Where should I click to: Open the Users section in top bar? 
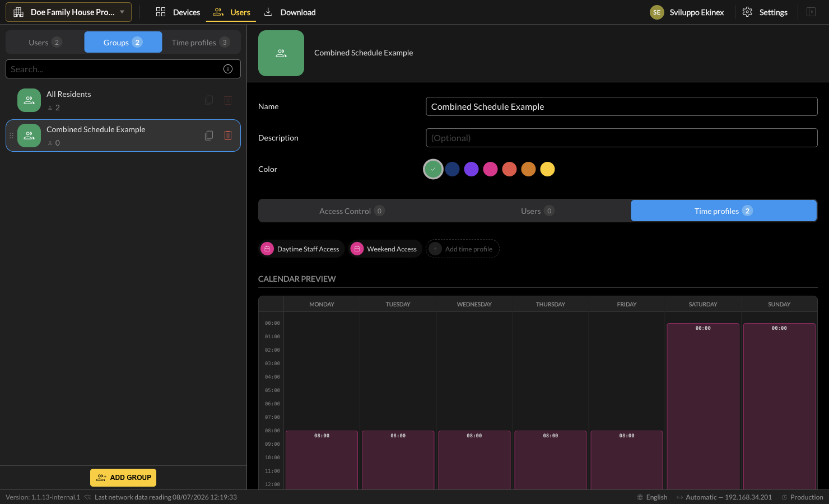tap(231, 12)
